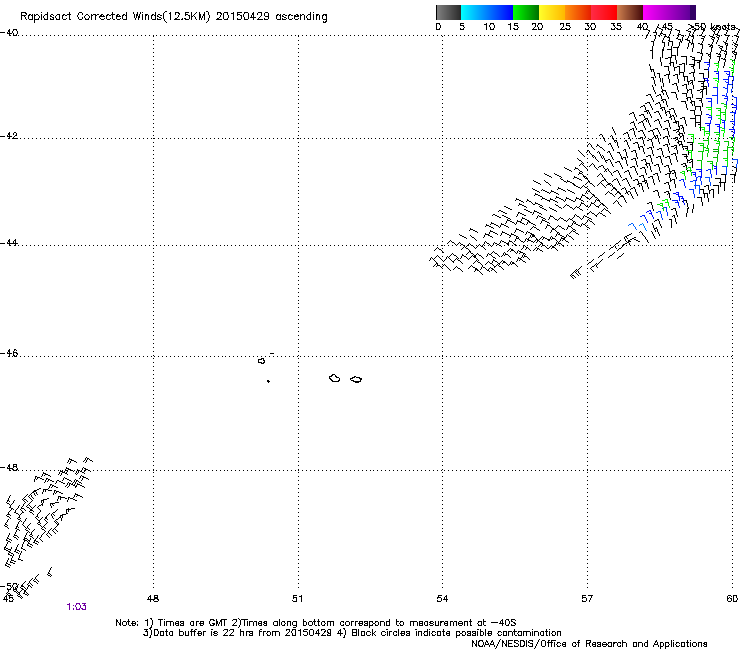Click the latitude label -44
740x650 pixels.
[9, 243]
